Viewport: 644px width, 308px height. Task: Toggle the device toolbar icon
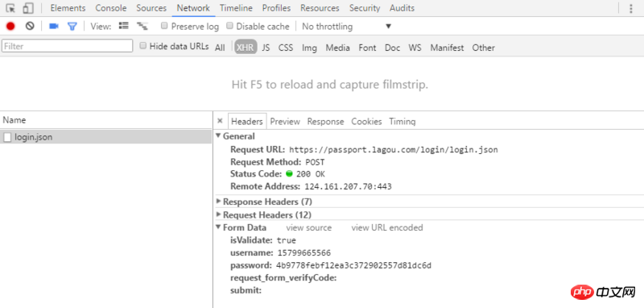pyautogui.click(x=28, y=8)
